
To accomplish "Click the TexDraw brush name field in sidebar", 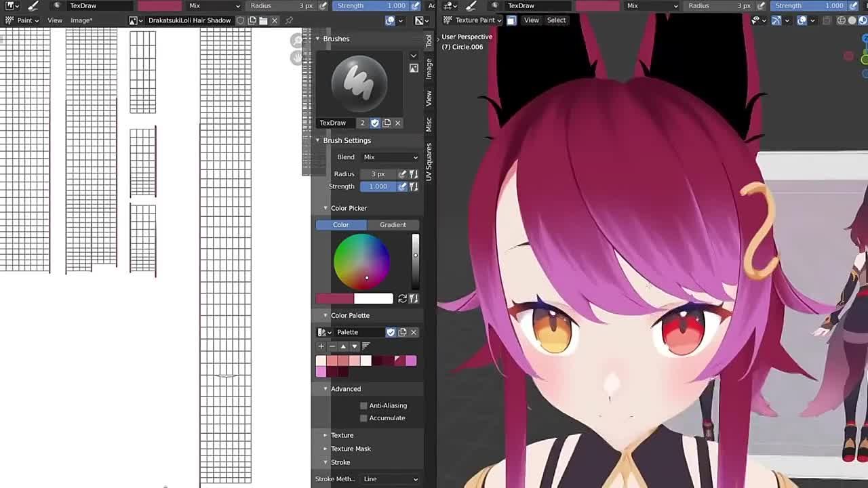I will click(x=336, y=123).
